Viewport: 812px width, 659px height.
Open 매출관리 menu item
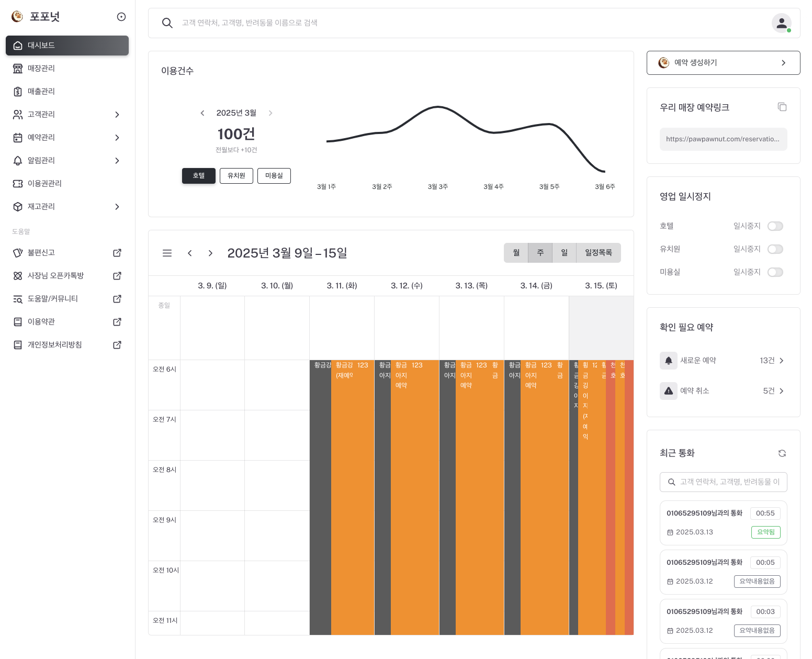tap(67, 92)
